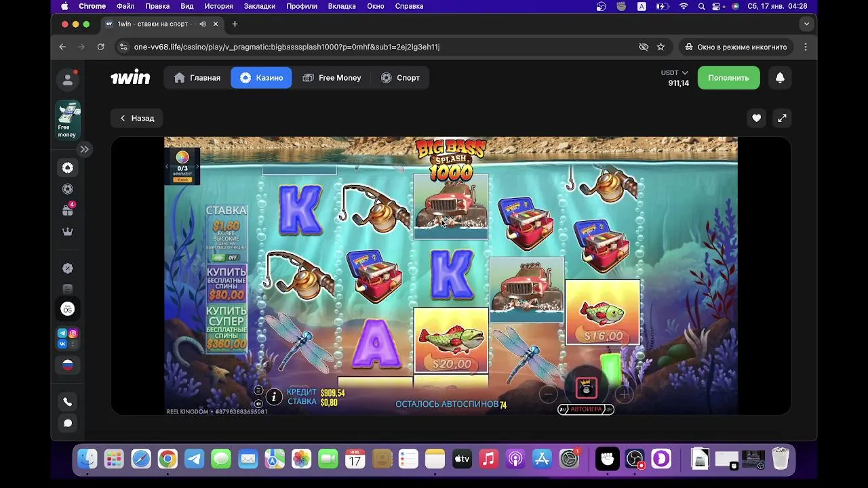Expand the game to fullscreen

(782, 118)
